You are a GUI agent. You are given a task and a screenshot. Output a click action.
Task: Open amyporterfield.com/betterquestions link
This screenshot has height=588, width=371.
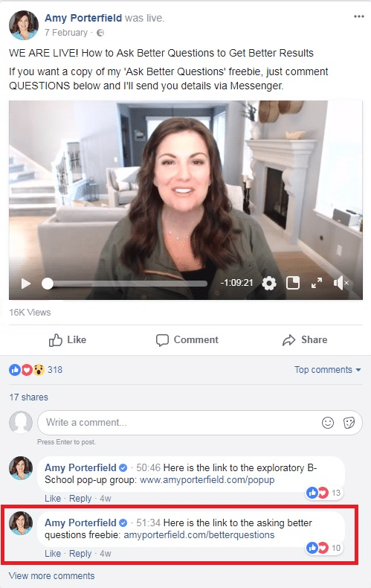[x=199, y=534]
